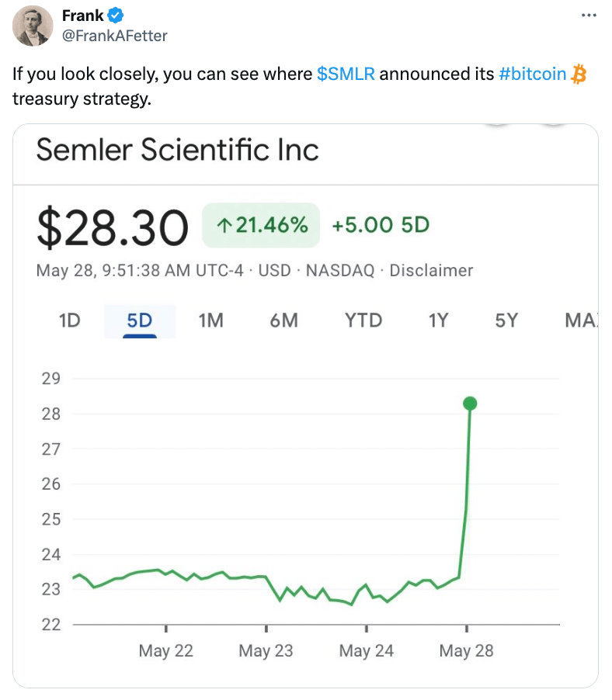Click the display name Frank
This screenshot has width=612, height=700.
[82, 16]
